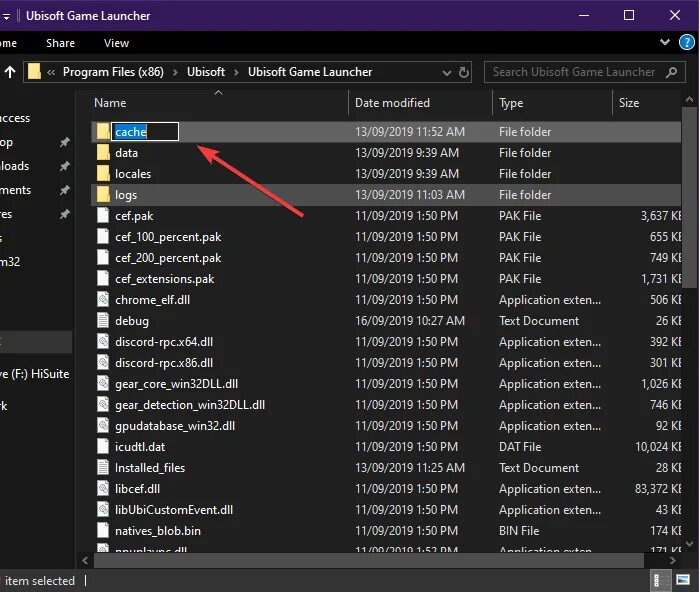Go to Ubisoft folder in breadcrumb
700x592 pixels.
coord(206,72)
